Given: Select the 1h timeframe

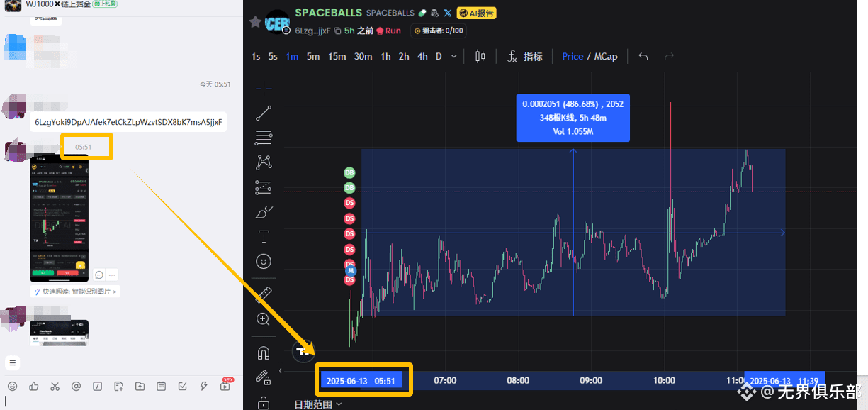Looking at the screenshot, I should click(x=385, y=57).
